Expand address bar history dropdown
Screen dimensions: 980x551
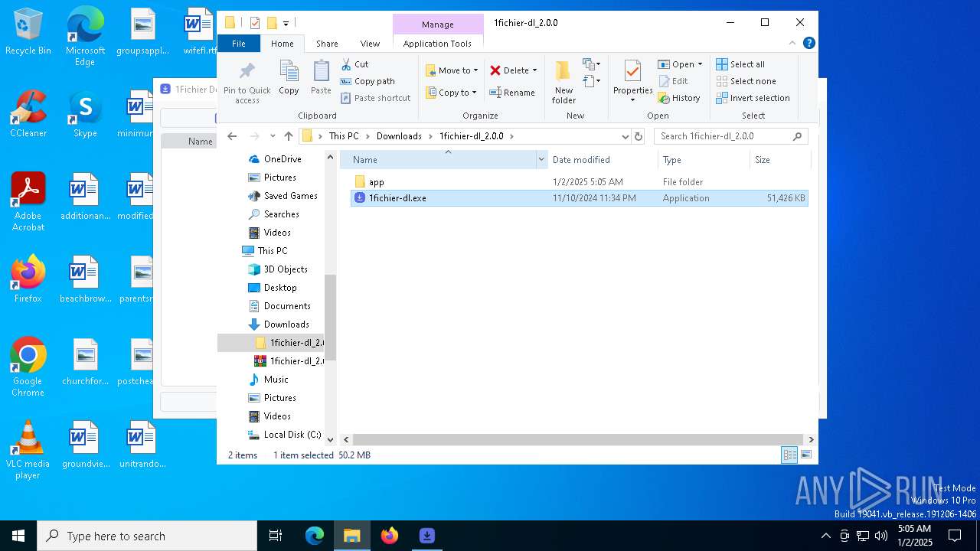626,136
